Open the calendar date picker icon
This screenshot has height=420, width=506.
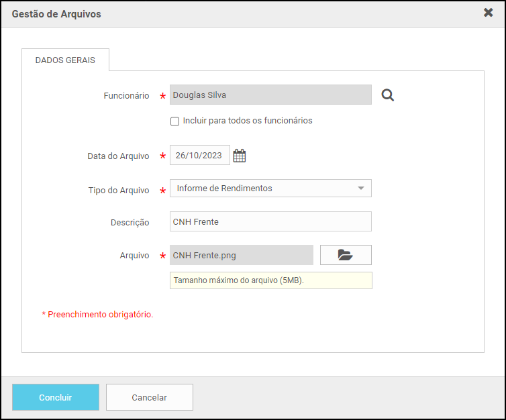coord(240,156)
